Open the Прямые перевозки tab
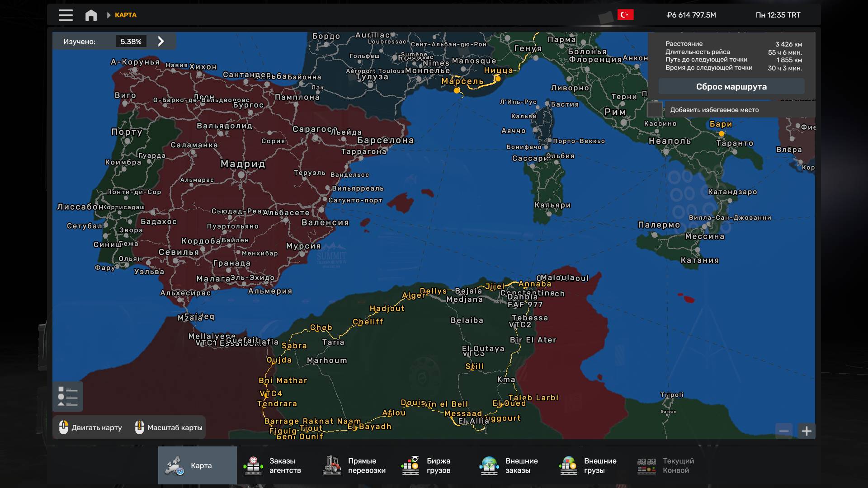 (x=354, y=465)
